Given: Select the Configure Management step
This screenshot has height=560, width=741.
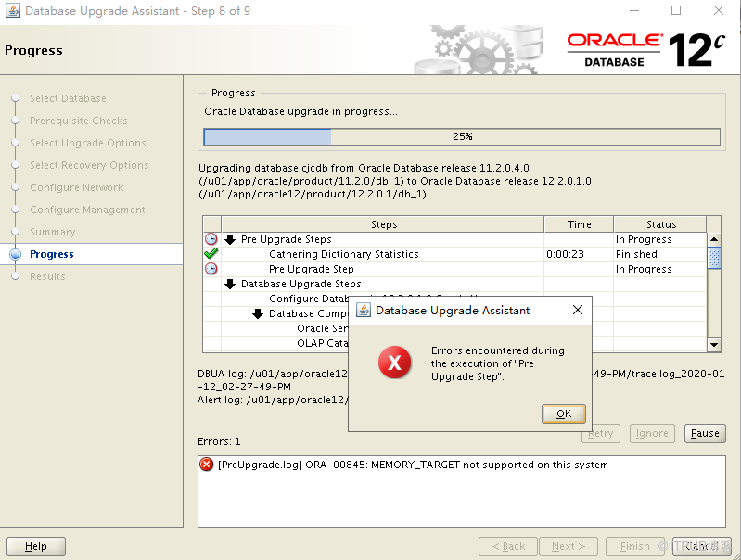Looking at the screenshot, I should (87, 210).
